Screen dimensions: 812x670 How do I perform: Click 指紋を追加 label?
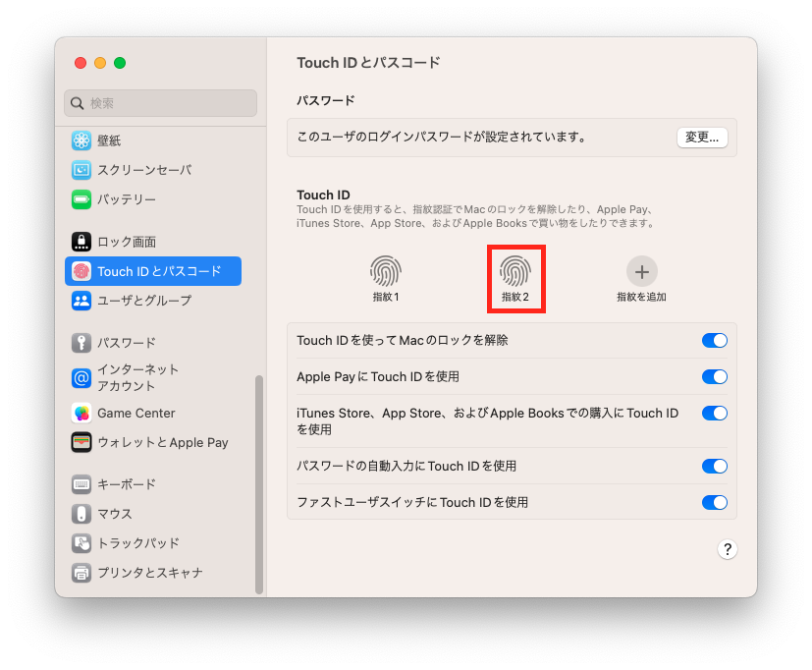[x=641, y=297]
